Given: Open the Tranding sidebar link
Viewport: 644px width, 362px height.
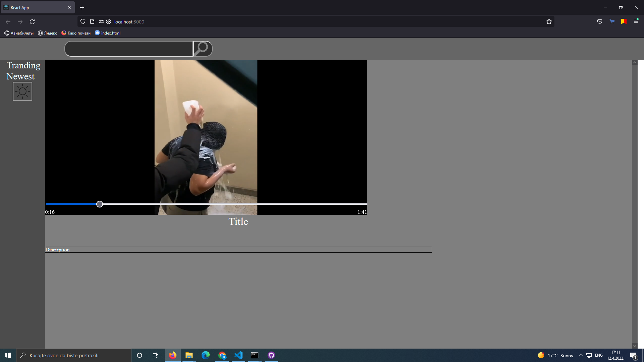Looking at the screenshot, I should tap(23, 65).
